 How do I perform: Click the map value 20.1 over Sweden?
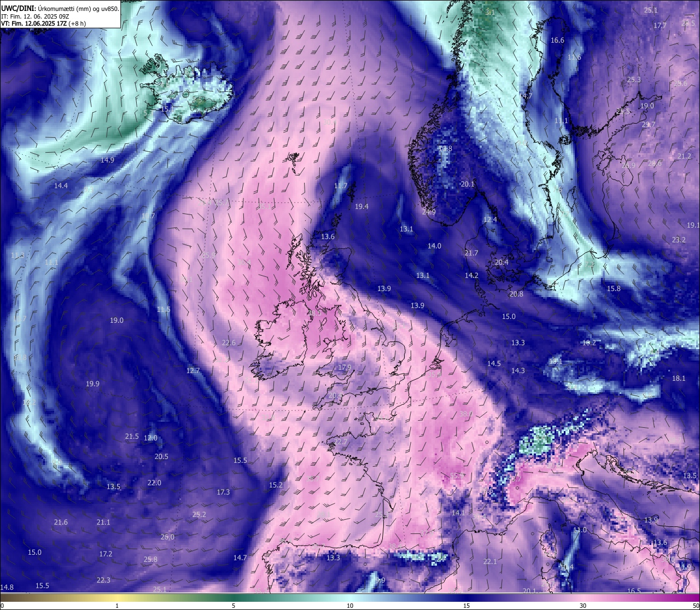(x=468, y=184)
